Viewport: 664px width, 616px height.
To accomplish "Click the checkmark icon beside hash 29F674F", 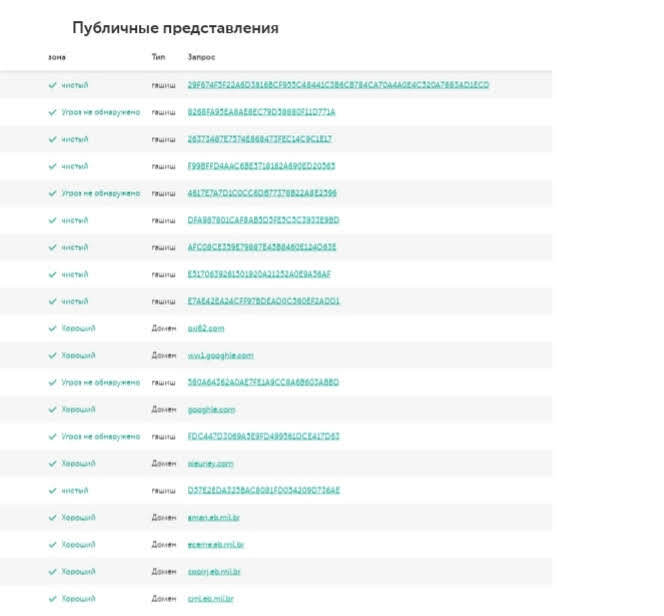I will tap(53, 85).
